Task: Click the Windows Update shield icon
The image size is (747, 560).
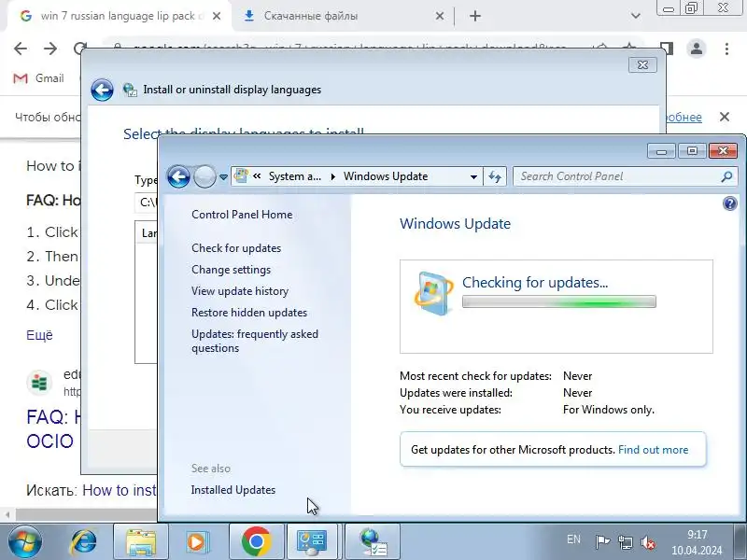Action: (x=433, y=293)
